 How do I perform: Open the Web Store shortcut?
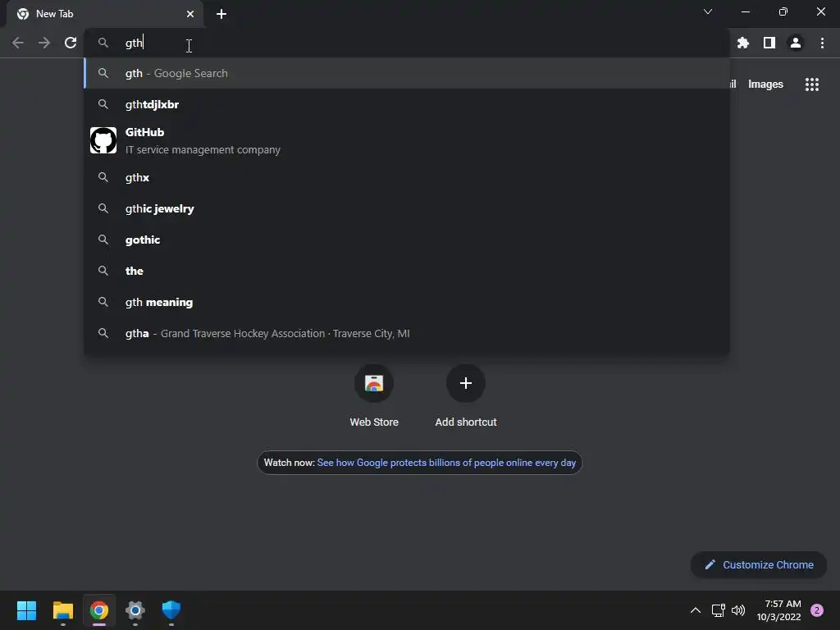tap(374, 395)
